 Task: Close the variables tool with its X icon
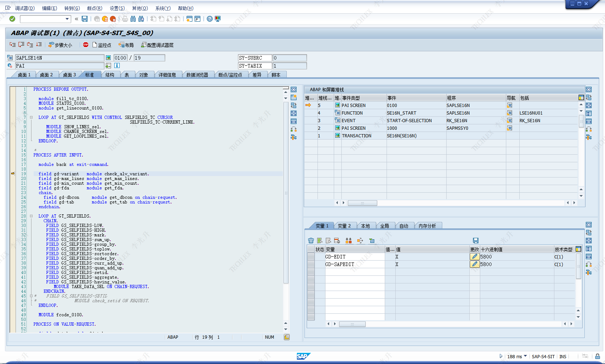tap(589, 225)
